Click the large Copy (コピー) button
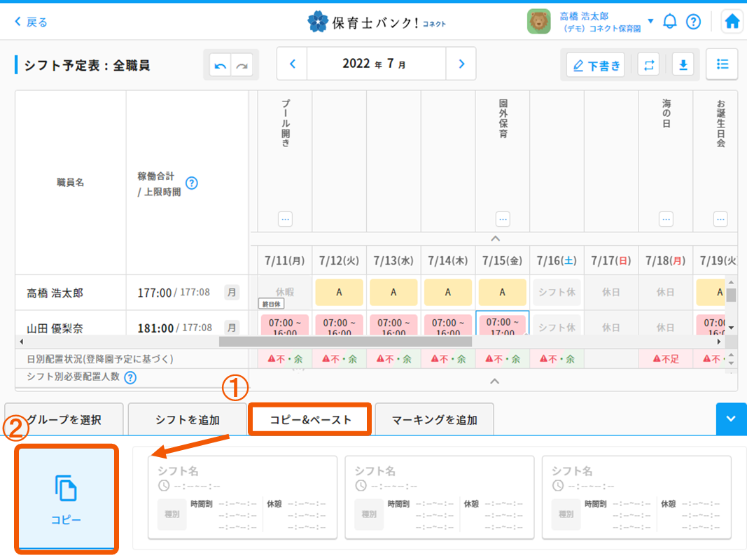Viewport: 747px width, 560px height. pos(66,497)
